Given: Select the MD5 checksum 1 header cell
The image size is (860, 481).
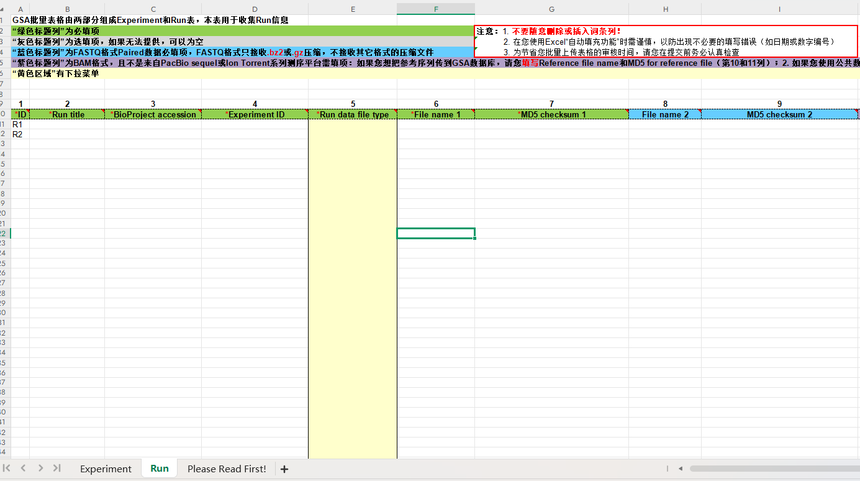Looking at the screenshot, I should click(551, 115).
